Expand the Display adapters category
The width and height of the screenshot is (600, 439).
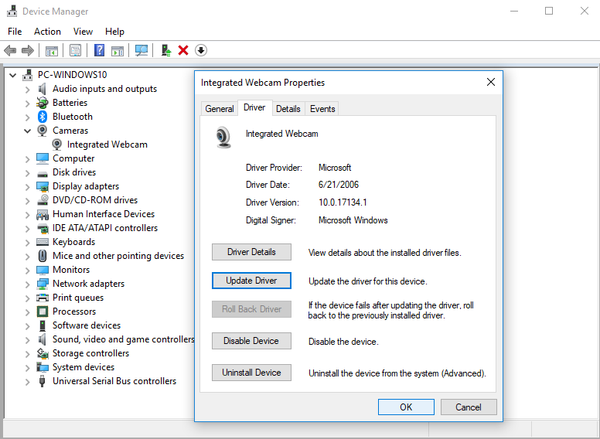point(28,186)
